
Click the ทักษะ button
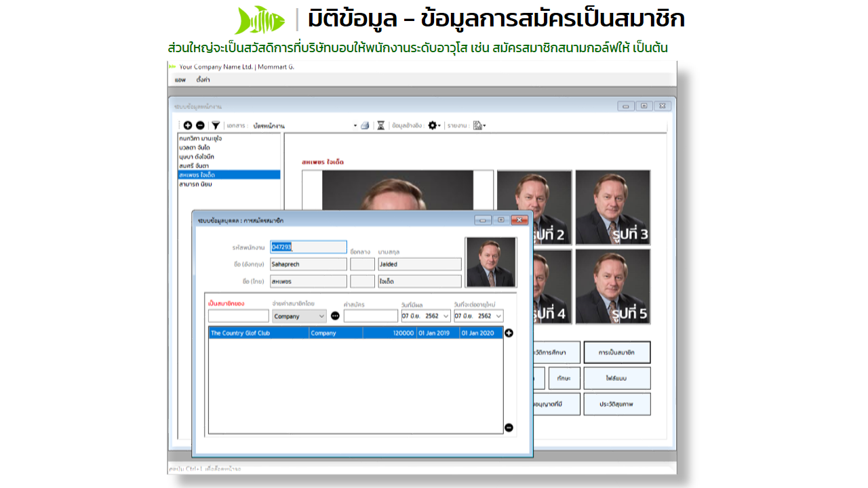pyautogui.click(x=564, y=378)
